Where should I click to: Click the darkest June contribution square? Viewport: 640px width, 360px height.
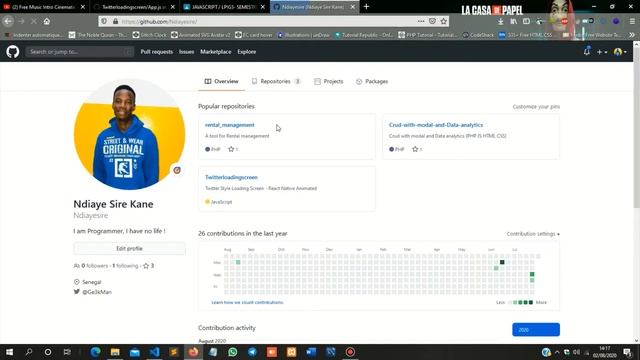(502, 262)
